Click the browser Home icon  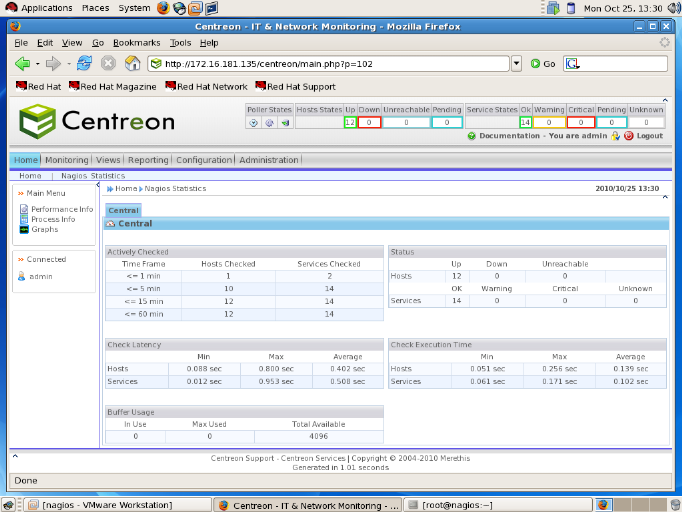pyautogui.click(x=132, y=63)
